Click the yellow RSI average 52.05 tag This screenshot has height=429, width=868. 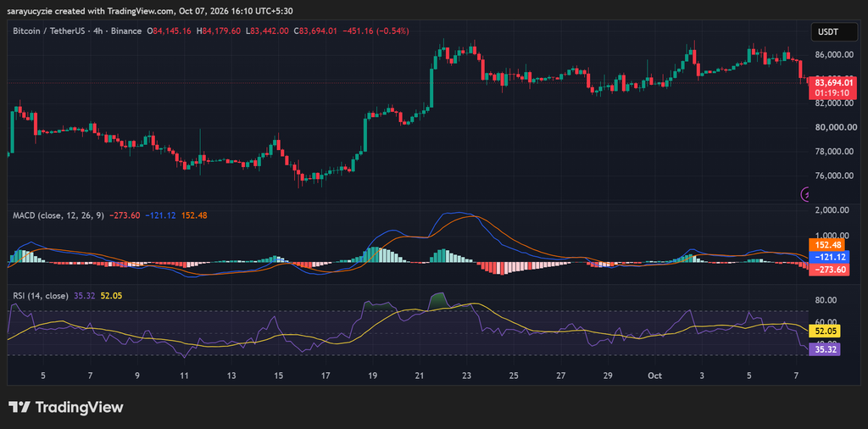(825, 331)
